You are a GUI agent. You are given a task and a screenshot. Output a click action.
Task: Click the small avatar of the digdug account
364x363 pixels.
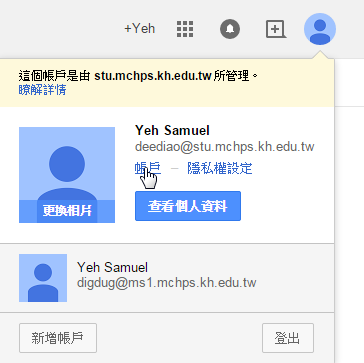(43, 278)
